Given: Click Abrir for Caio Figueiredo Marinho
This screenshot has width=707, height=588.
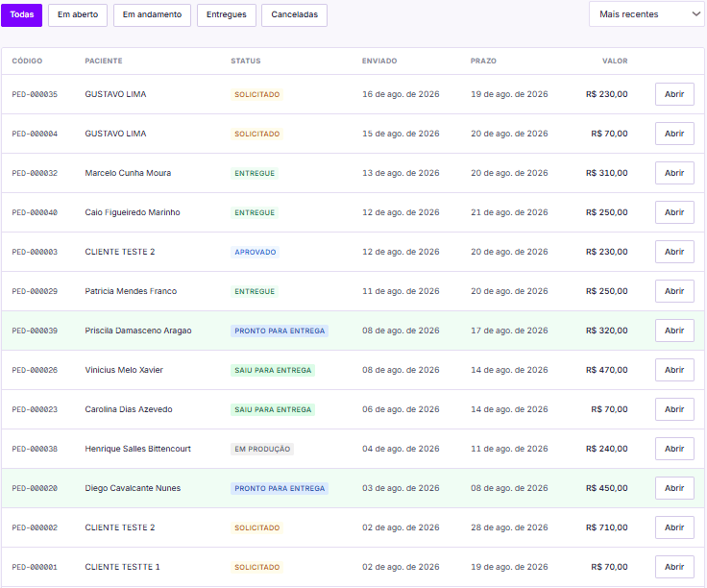Looking at the screenshot, I should tap(674, 212).
